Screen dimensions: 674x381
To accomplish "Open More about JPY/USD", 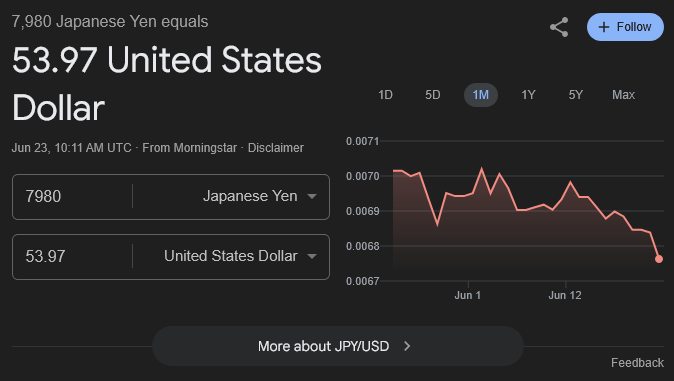I will coord(338,346).
